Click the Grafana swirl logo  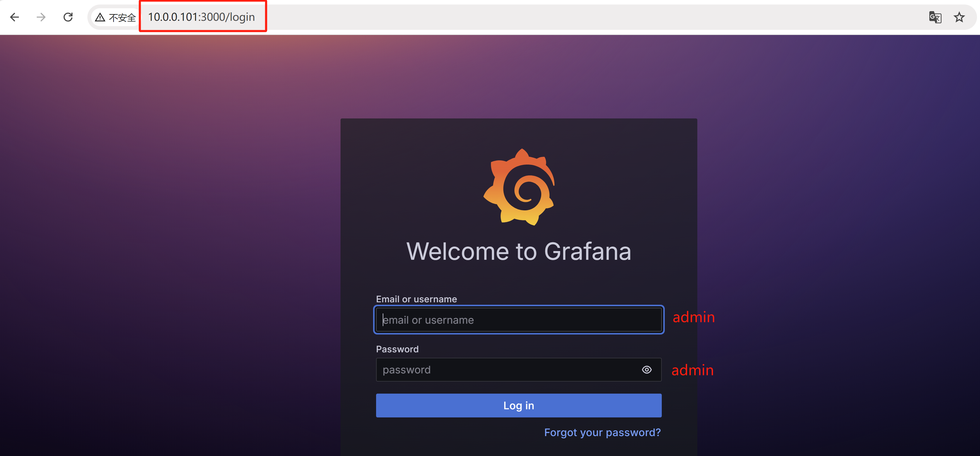click(519, 187)
